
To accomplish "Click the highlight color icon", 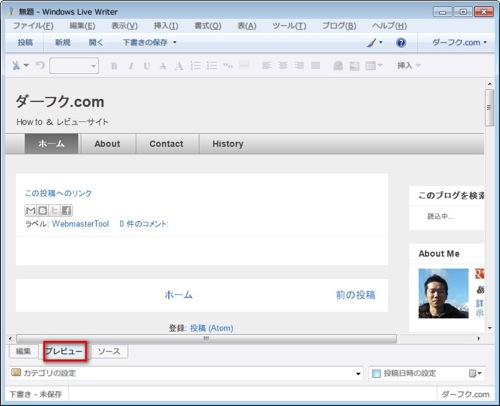I will pos(244,65).
